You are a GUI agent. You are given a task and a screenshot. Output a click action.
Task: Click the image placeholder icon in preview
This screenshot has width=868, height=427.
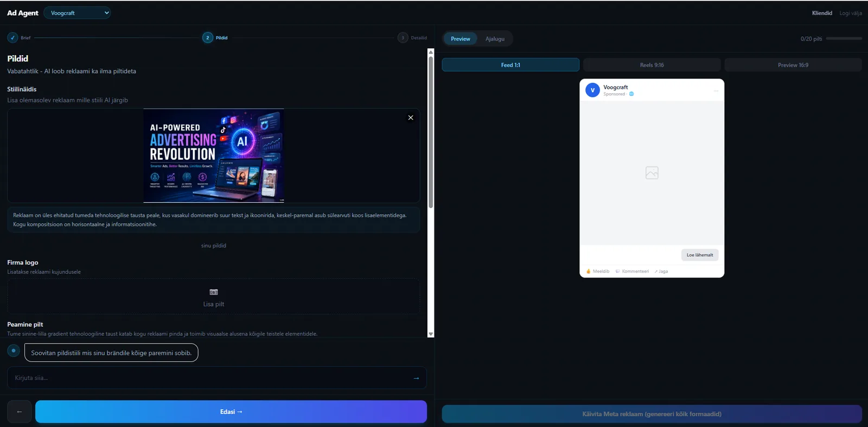[652, 173]
